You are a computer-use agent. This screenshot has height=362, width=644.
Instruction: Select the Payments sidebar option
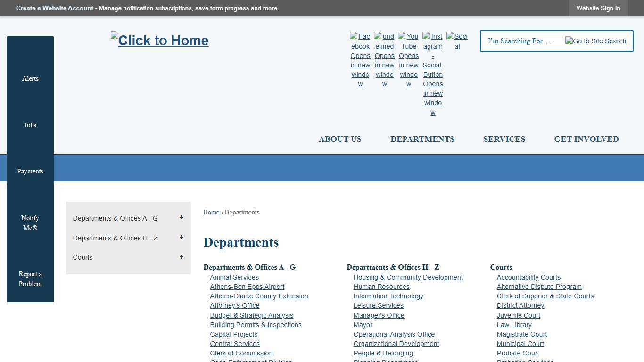point(30,171)
